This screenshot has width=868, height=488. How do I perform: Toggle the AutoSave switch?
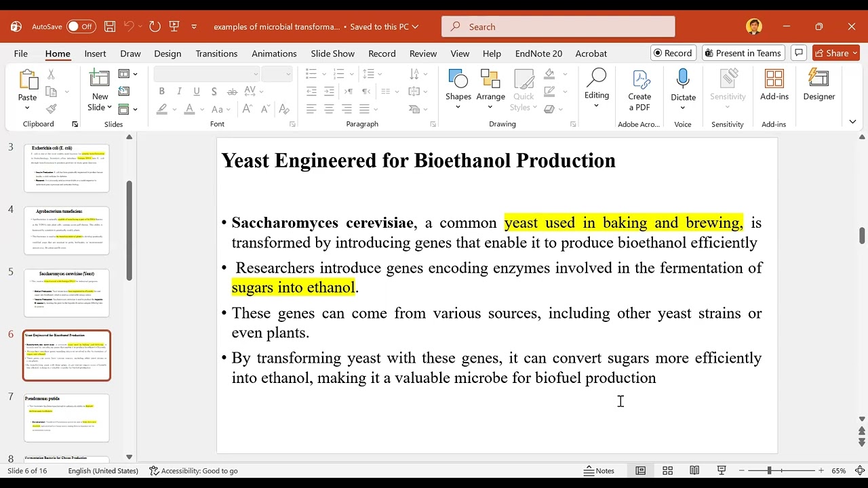[81, 26]
